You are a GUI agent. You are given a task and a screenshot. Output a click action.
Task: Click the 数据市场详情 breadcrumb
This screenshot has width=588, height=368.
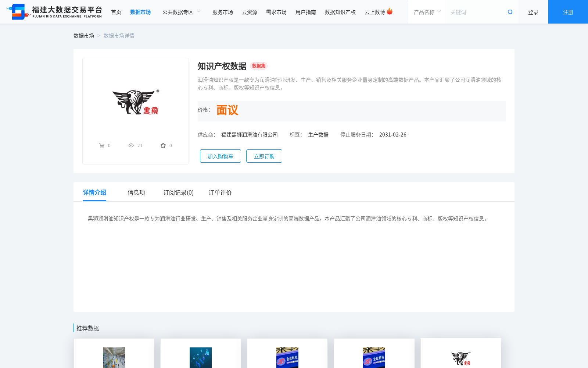[x=119, y=36]
